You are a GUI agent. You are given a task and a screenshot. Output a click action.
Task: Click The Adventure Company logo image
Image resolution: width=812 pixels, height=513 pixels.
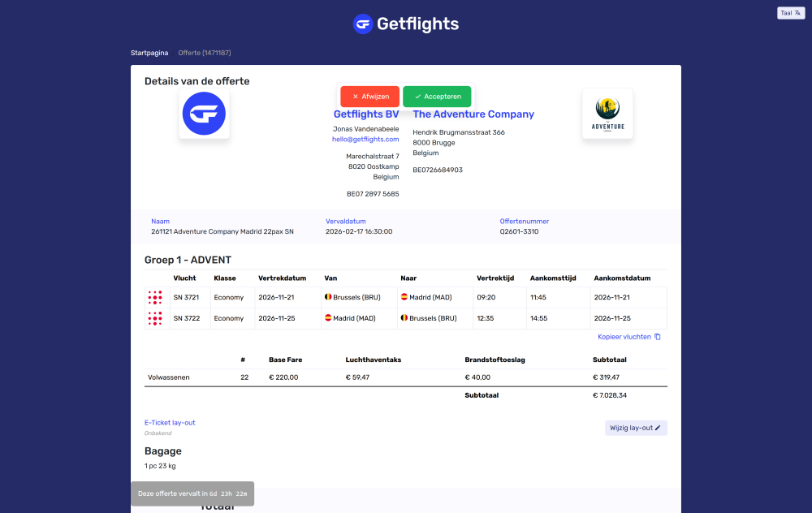[x=607, y=113]
